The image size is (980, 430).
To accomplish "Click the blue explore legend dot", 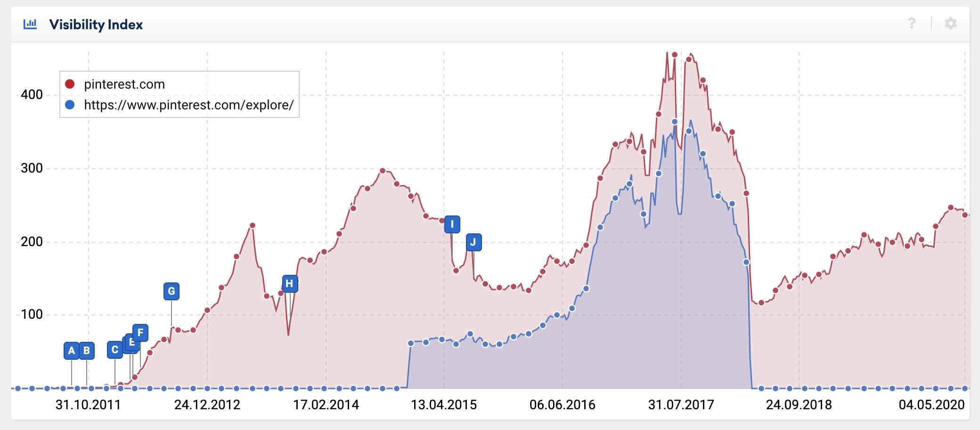I will click(x=70, y=105).
